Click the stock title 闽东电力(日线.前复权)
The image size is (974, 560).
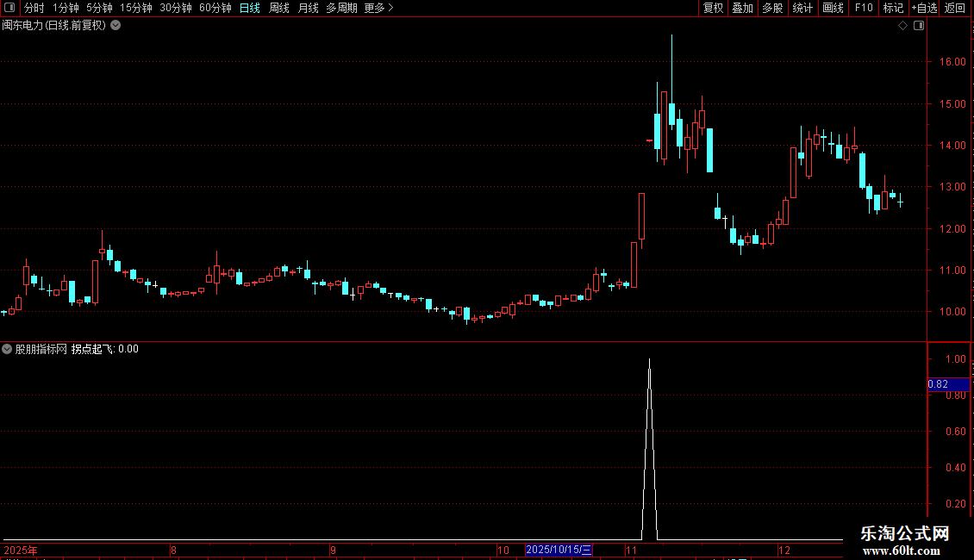point(54,26)
